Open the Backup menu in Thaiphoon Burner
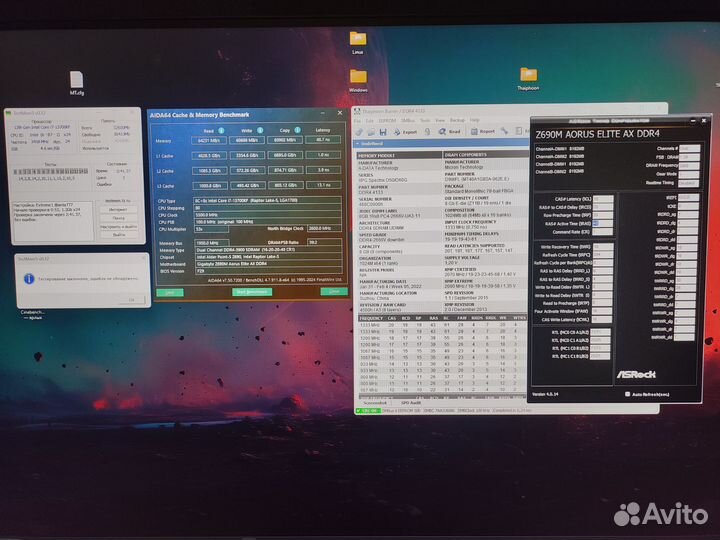The height and width of the screenshot is (540, 720). pyautogui.click(x=457, y=120)
